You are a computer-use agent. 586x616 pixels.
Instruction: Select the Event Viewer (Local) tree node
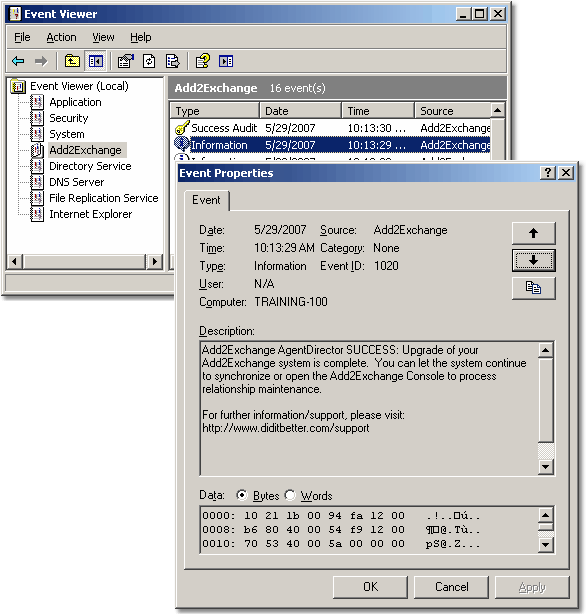79,86
